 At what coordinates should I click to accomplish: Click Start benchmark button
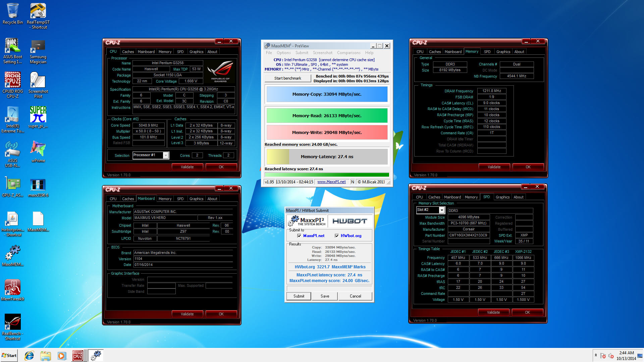pyautogui.click(x=288, y=78)
